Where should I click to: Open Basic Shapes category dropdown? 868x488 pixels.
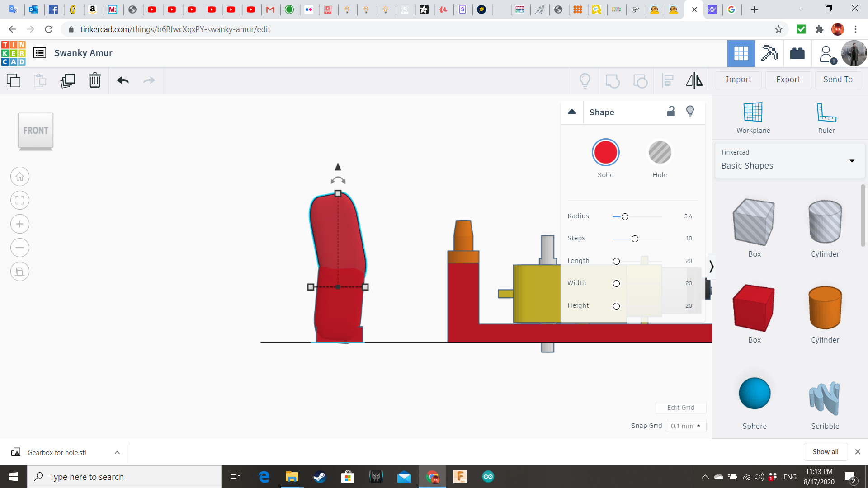[x=790, y=160]
